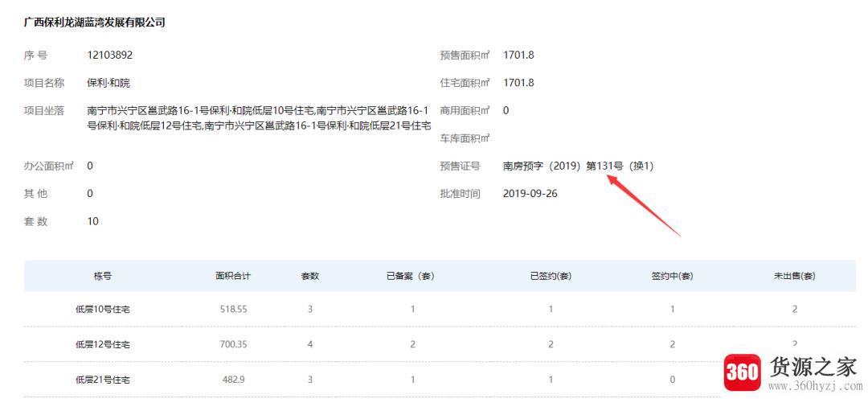868x415 pixels.
Task: Click 套数 value 3 in 低层21号住宅 row
Action: pyautogui.click(x=310, y=380)
